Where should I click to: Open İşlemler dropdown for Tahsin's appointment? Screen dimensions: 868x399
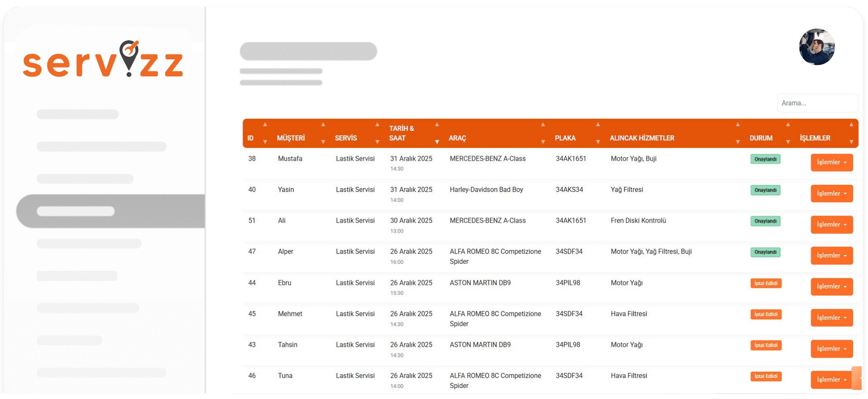tap(831, 349)
